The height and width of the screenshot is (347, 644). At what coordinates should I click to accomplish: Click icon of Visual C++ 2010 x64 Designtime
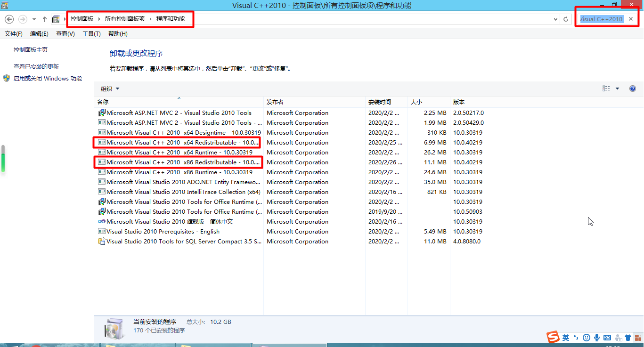coord(101,133)
